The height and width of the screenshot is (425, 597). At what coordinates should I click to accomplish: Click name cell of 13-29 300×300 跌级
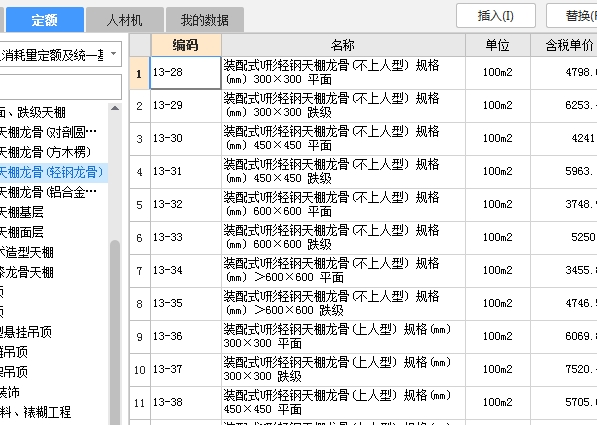point(343,105)
